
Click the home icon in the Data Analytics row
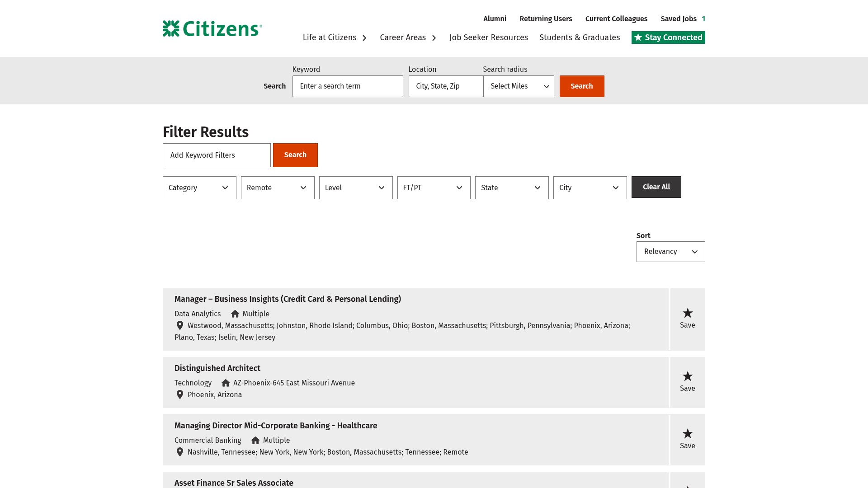click(x=235, y=314)
